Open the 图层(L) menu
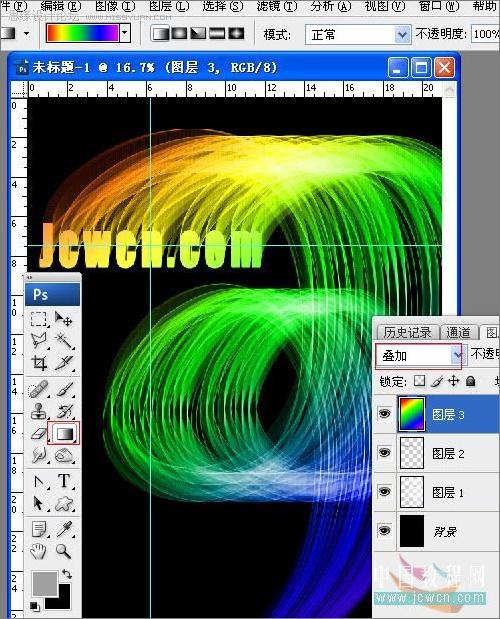Viewport: 500px width, 619px height. tap(169, 6)
